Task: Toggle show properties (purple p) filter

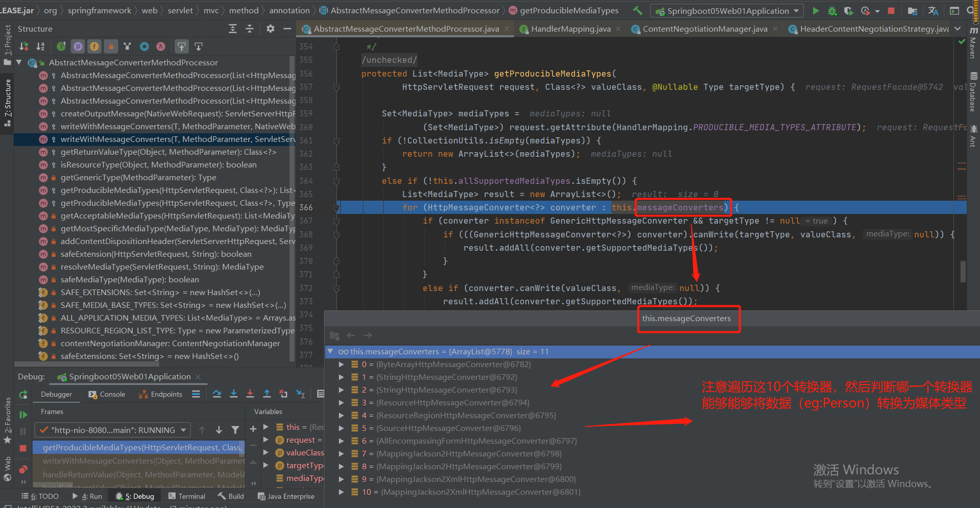Action: [x=78, y=46]
